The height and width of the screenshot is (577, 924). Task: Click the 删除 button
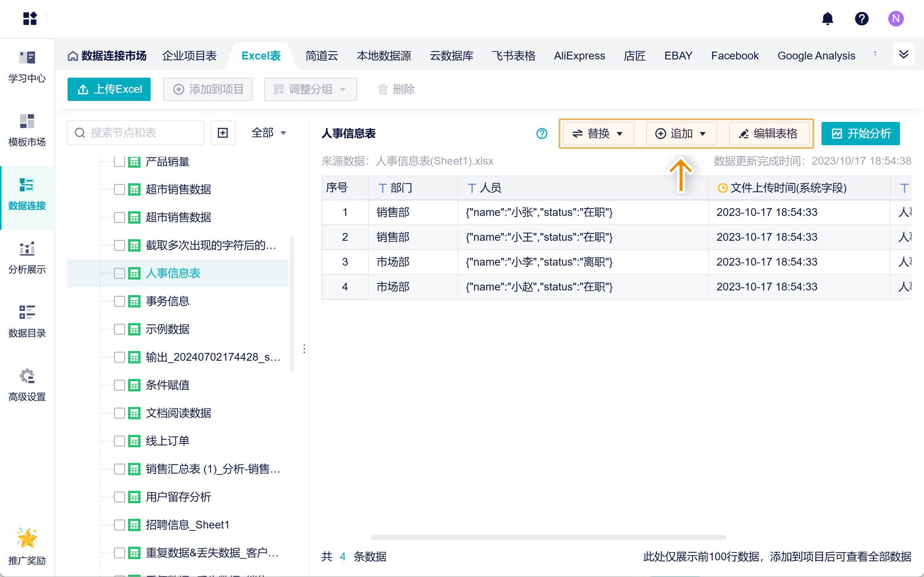click(x=396, y=89)
